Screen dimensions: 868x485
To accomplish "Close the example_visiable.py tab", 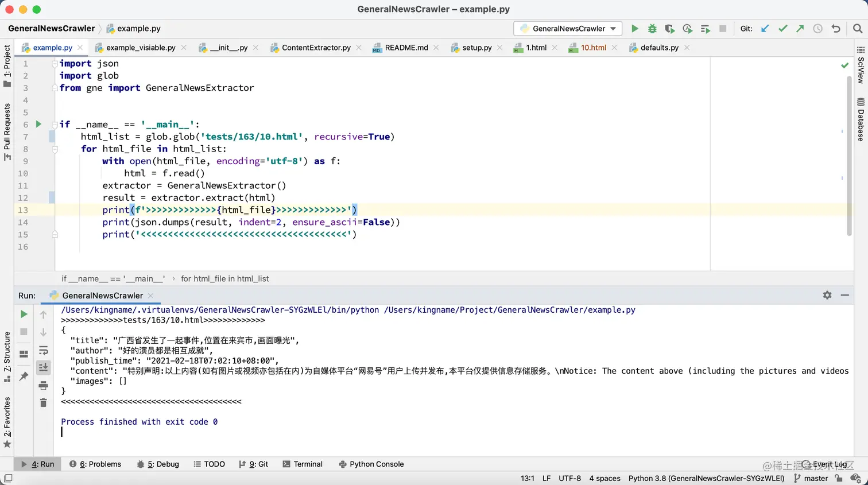I will pyautogui.click(x=184, y=48).
